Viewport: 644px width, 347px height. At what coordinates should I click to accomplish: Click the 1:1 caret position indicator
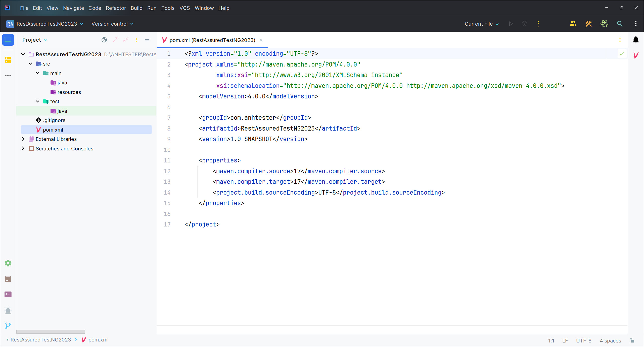tap(551, 341)
